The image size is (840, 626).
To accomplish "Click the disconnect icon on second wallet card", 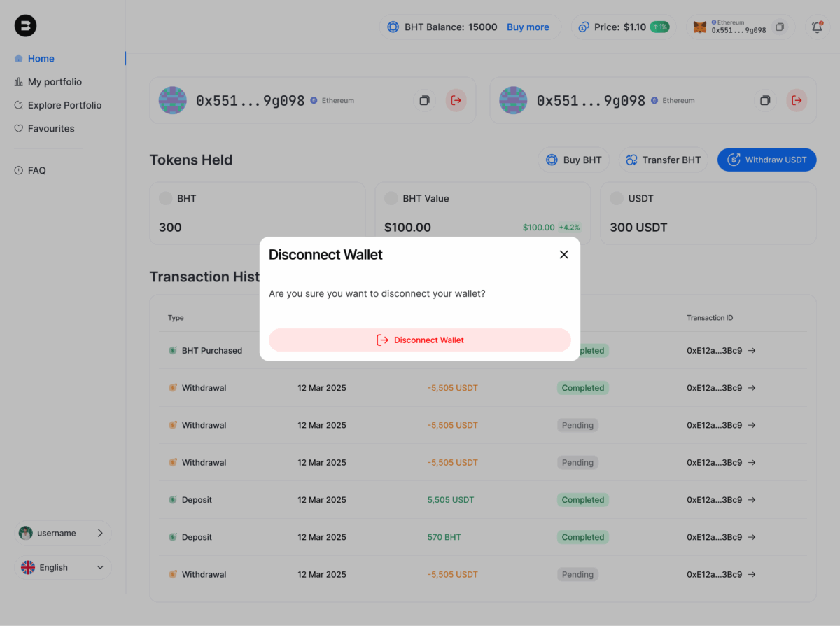I will tap(797, 101).
